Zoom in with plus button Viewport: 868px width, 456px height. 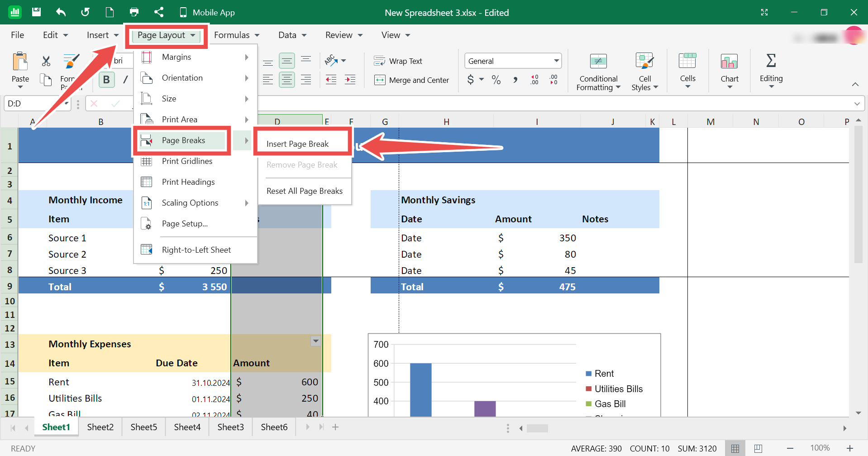(x=850, y=448)
